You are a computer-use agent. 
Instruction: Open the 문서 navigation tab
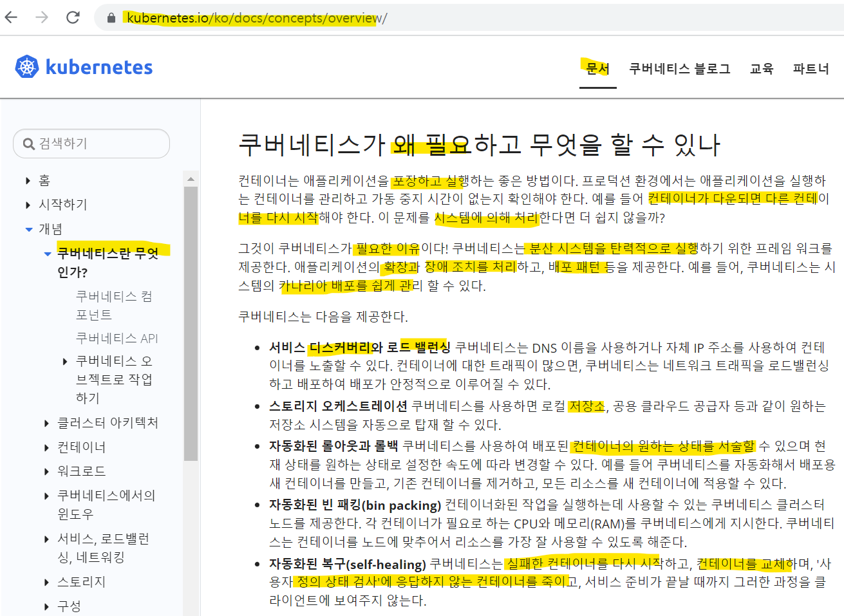pyautogui.click(x=597, y=68)
